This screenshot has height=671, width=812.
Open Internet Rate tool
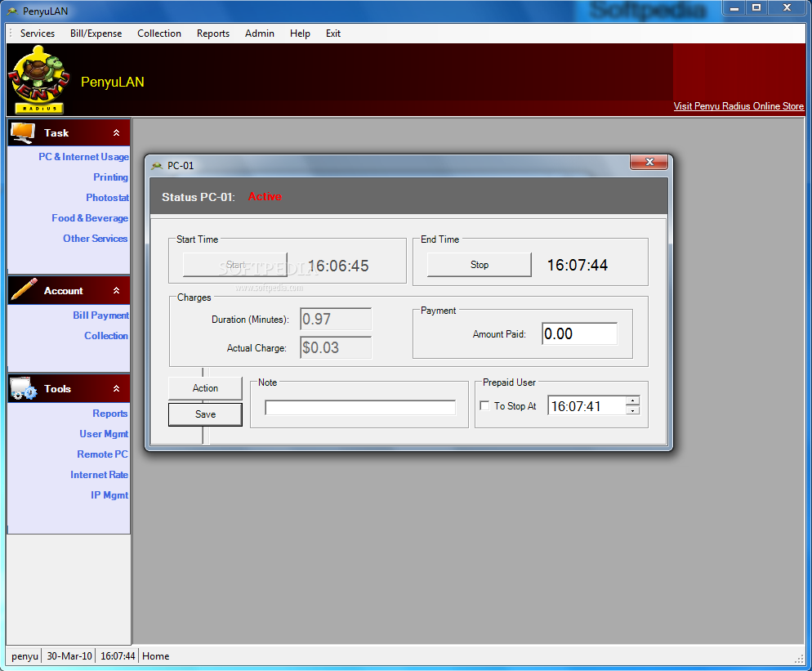coord(99,475)
